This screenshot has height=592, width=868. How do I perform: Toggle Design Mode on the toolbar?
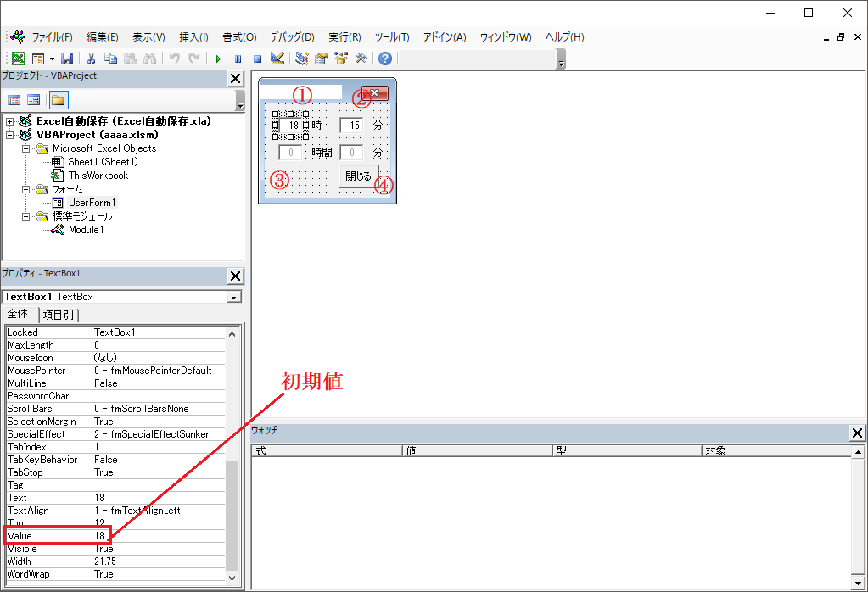click(x=277, y=59)
